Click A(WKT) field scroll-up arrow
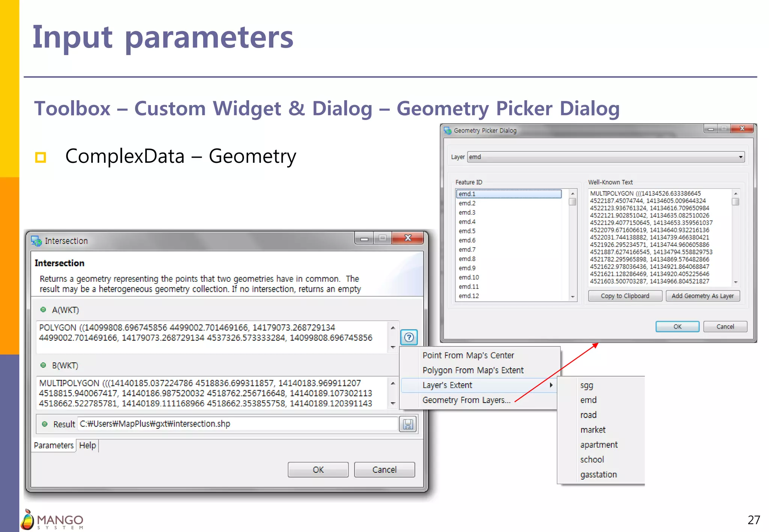The height and width of the screenshot is (532, 769). [393, 328]
